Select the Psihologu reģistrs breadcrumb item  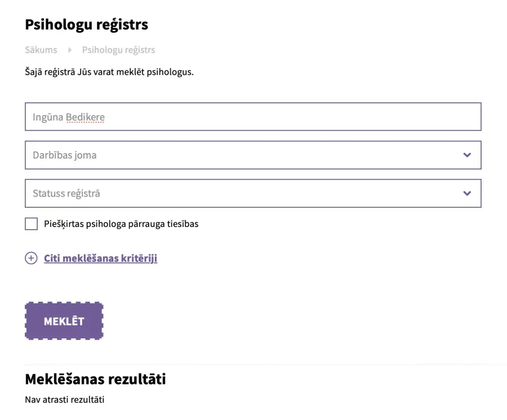click(118, 50)
